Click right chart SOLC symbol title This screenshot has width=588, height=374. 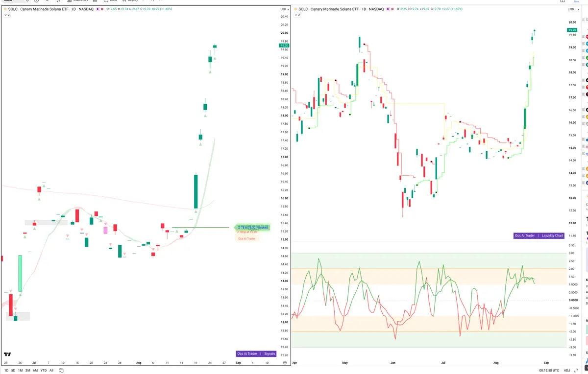click(341, 9)
